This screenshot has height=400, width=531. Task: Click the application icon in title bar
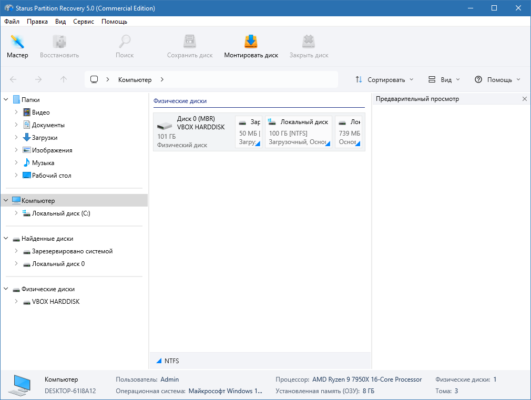[x=8, y=8]
